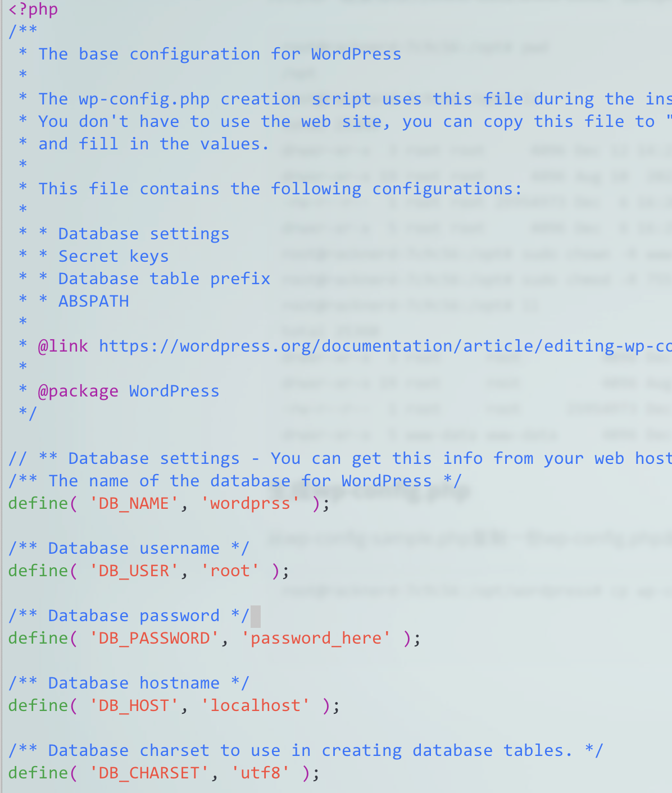
Task: Click the '// ** Database settings' comment line
Action: point(340,458)
